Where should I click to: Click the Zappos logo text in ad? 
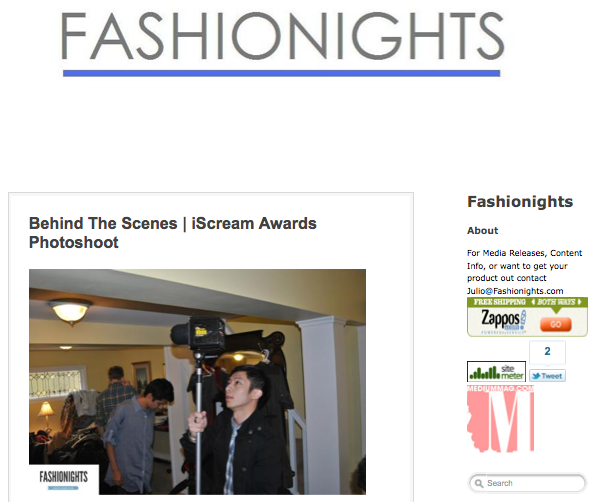click(502, 319)
